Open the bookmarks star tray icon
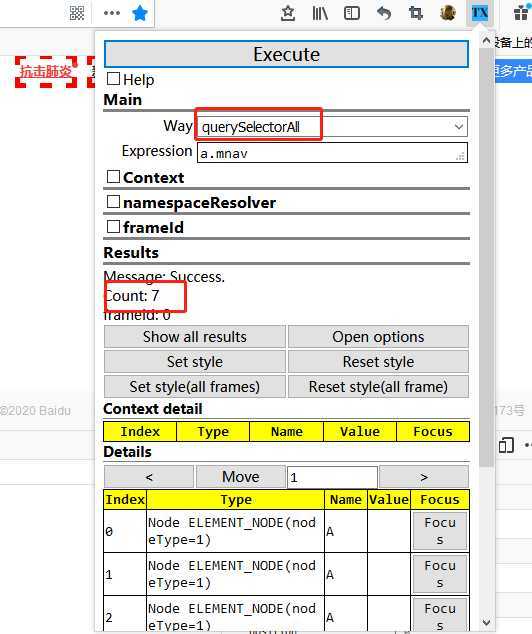532x634 pixels. (x=288, y=13)
